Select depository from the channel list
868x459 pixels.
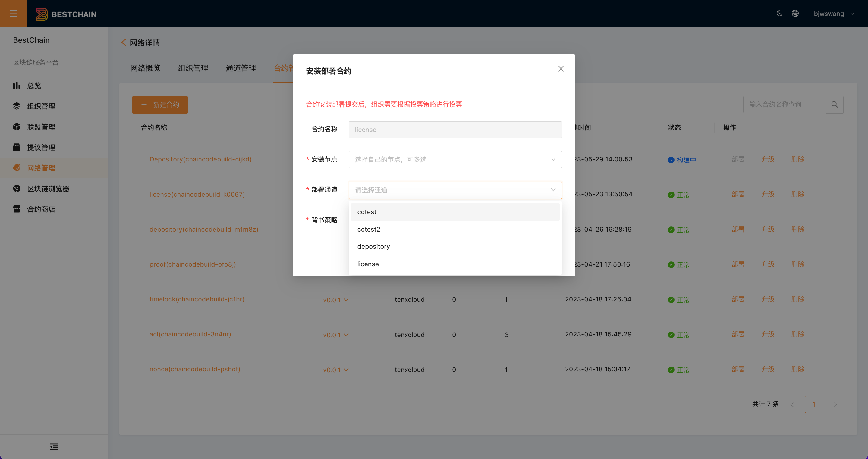(455, 246)
